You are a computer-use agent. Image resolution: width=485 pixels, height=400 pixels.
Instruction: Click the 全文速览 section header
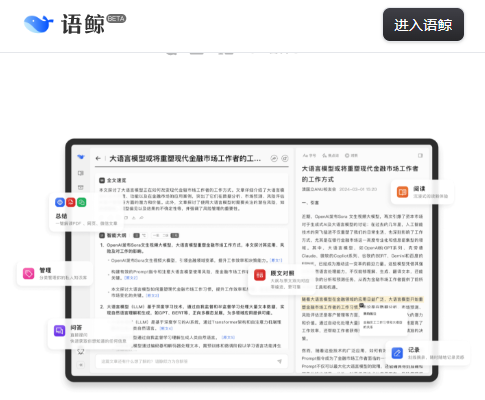point(113,180)
